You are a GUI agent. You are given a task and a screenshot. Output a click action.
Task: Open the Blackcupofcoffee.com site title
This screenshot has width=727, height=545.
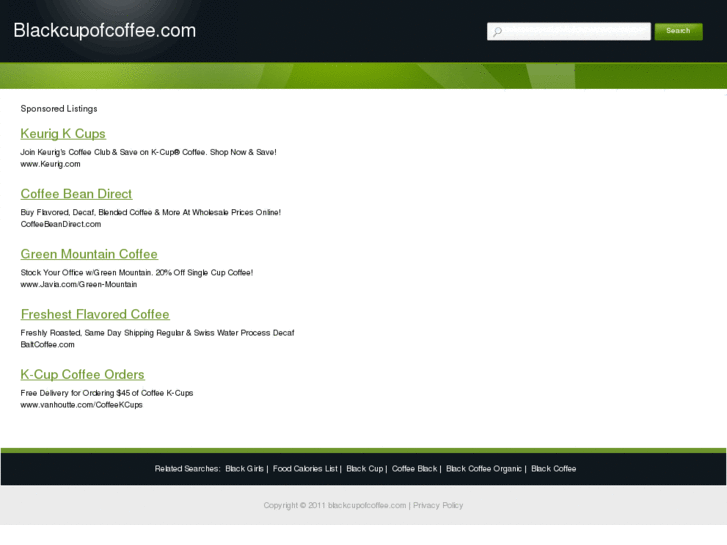(x=105, y=31)
